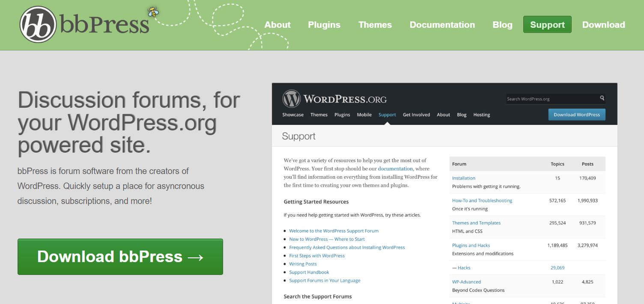This screenshot has width=644, height=304.
Task: Visit the Themes and Templates forum
Action: [476, 223]
